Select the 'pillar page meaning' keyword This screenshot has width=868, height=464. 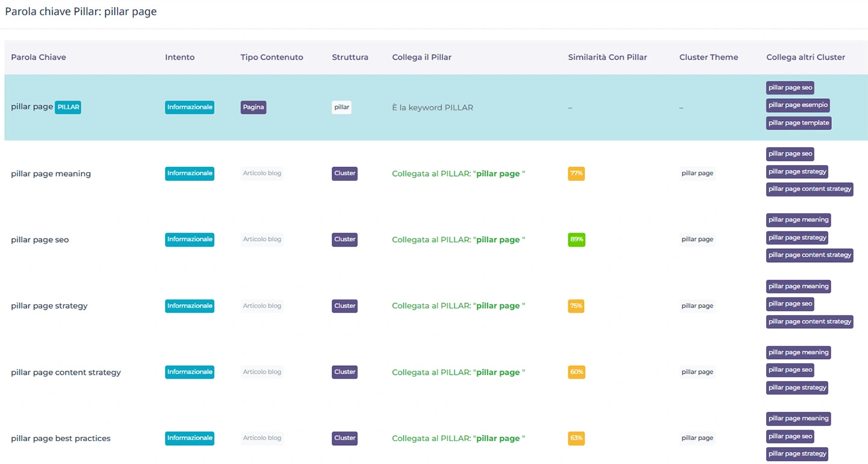tap(51, 174)
